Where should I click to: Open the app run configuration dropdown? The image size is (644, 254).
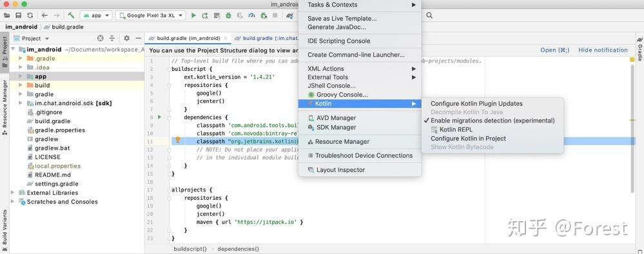tap(96, 15)
